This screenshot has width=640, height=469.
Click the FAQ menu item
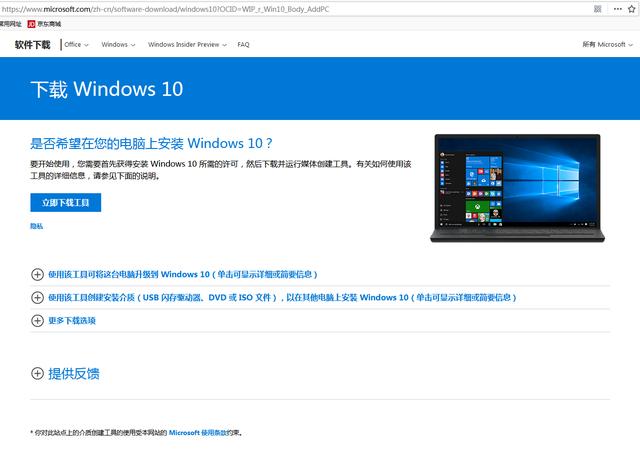point(243,45)
